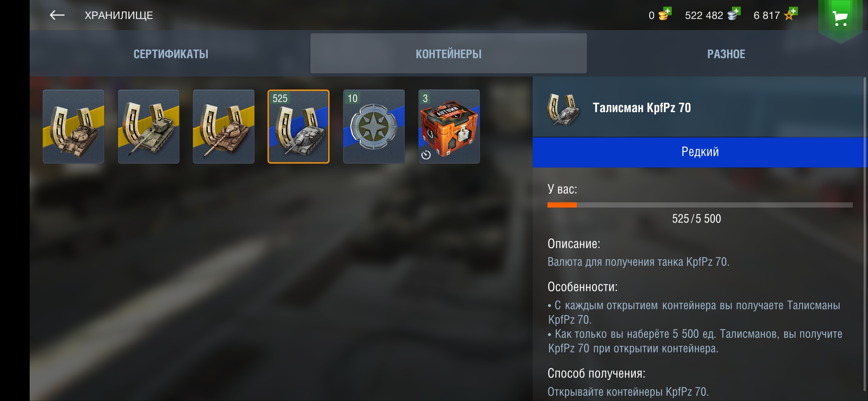Open the Разное tab
Viewport: 868px width, 401px height.
click(726, 54)
